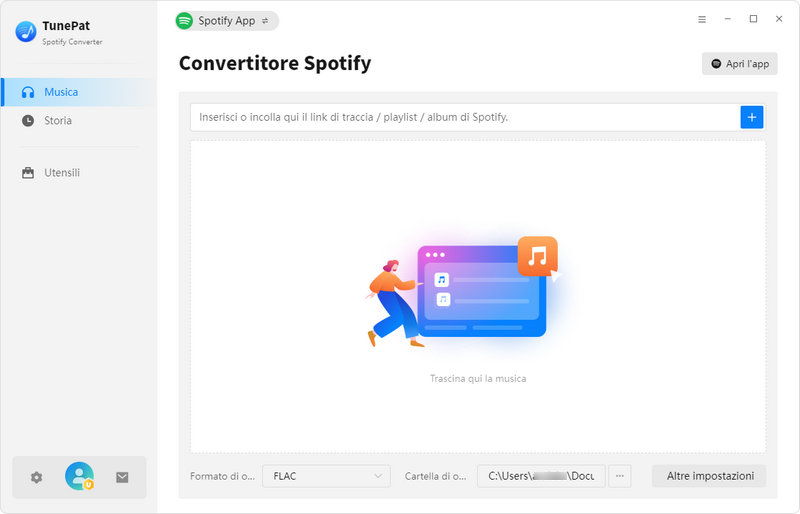Open the FLAC output format dropdown
The height and width of the screenshot is (514, 800).
point(327,476)
